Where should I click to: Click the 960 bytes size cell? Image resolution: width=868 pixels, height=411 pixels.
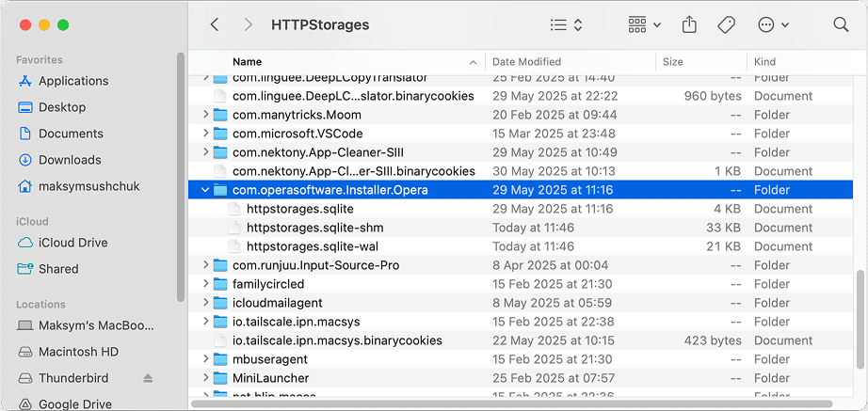(x=713, y=96)
